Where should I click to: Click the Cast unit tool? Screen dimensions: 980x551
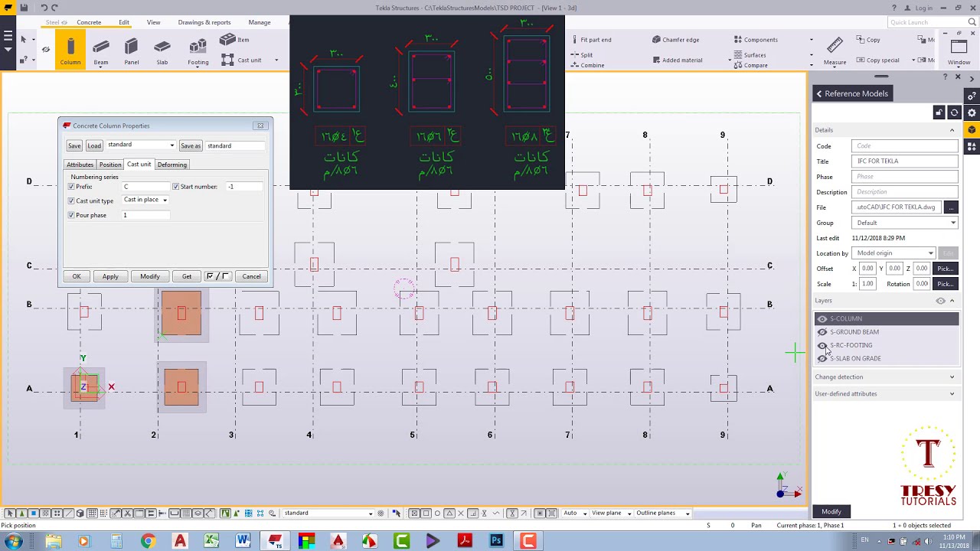tap(241, 60)
